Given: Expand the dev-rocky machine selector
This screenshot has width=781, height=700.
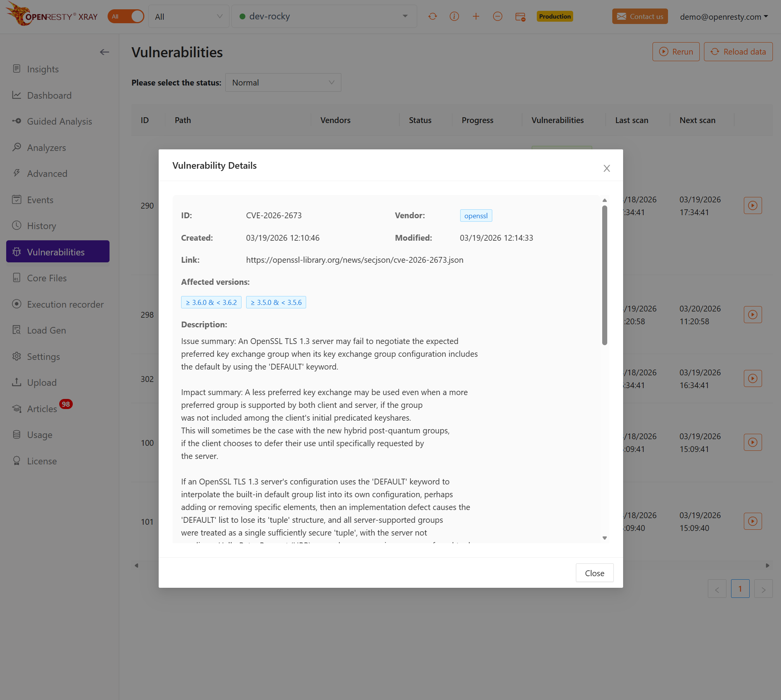Looking at the screenshot, I should [324, 16].
